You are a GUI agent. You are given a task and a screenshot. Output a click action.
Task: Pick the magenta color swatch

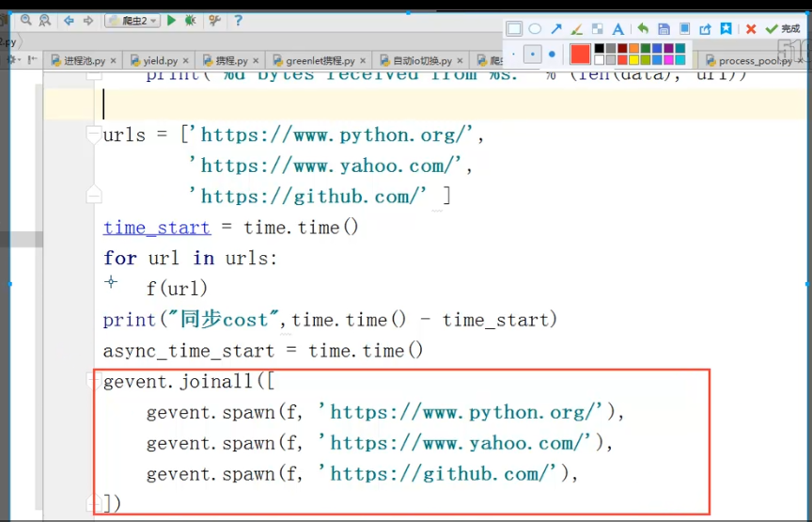coord(668,60)
